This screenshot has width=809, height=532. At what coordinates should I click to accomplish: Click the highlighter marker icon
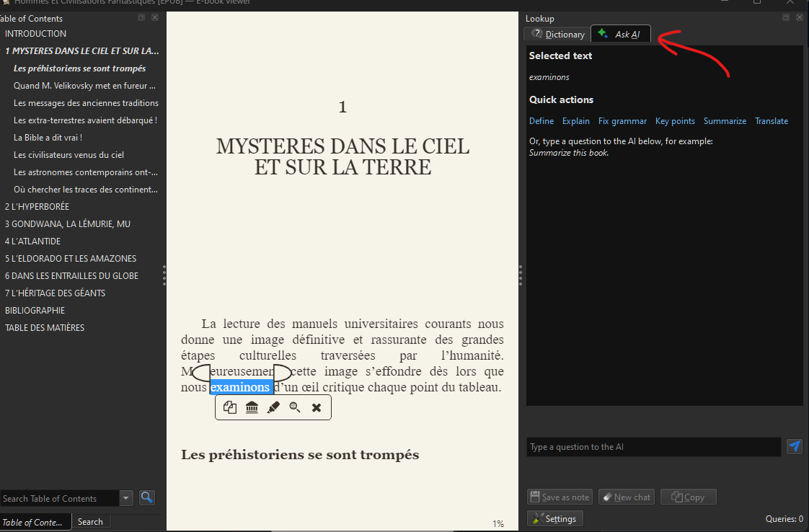tap(273, 407)
